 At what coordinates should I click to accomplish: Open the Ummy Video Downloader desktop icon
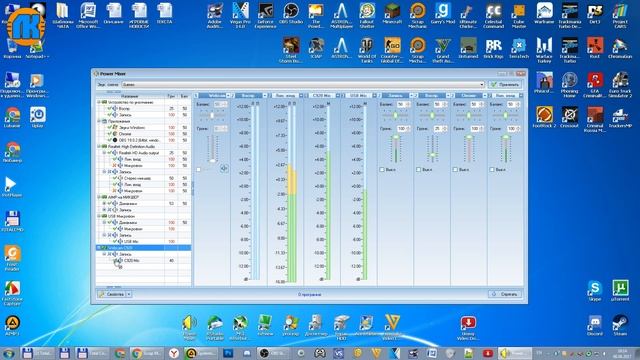tap(468, 328)
